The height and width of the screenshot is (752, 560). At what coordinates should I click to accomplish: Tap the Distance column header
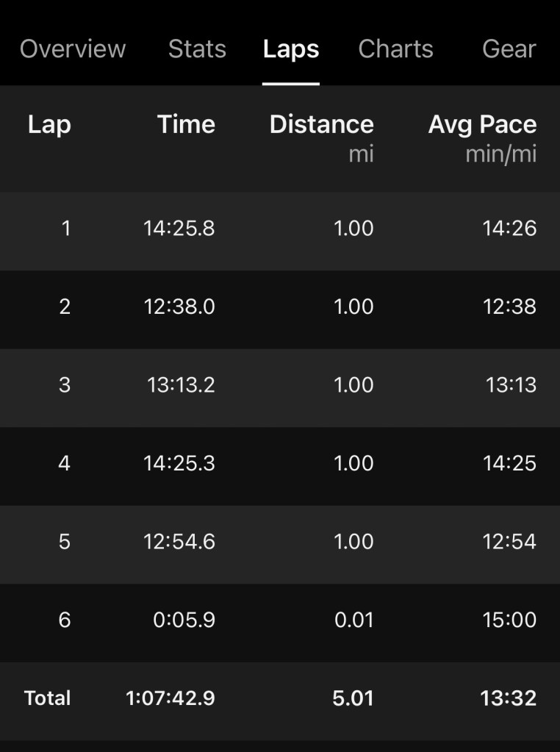coord(321,124)
